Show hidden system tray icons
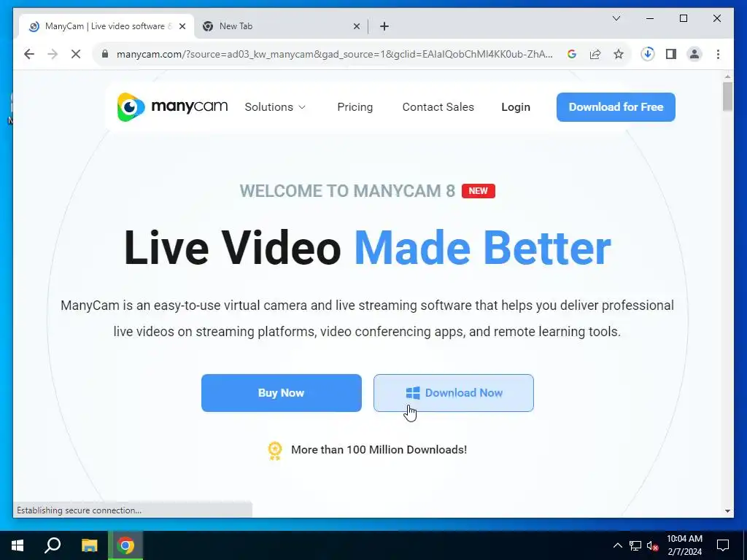The image size is (747, 560). 617,545
